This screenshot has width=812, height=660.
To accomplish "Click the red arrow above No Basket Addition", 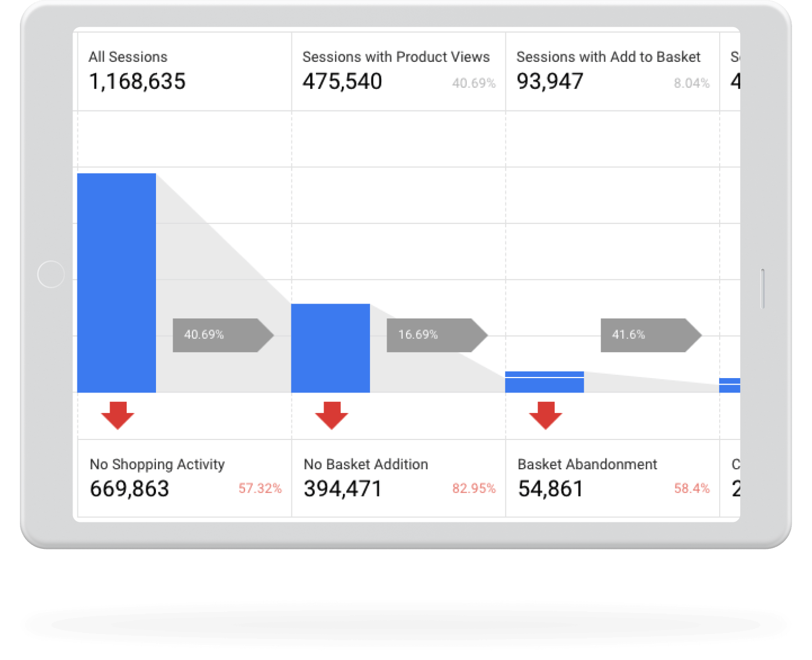I will tap(331, 415).
